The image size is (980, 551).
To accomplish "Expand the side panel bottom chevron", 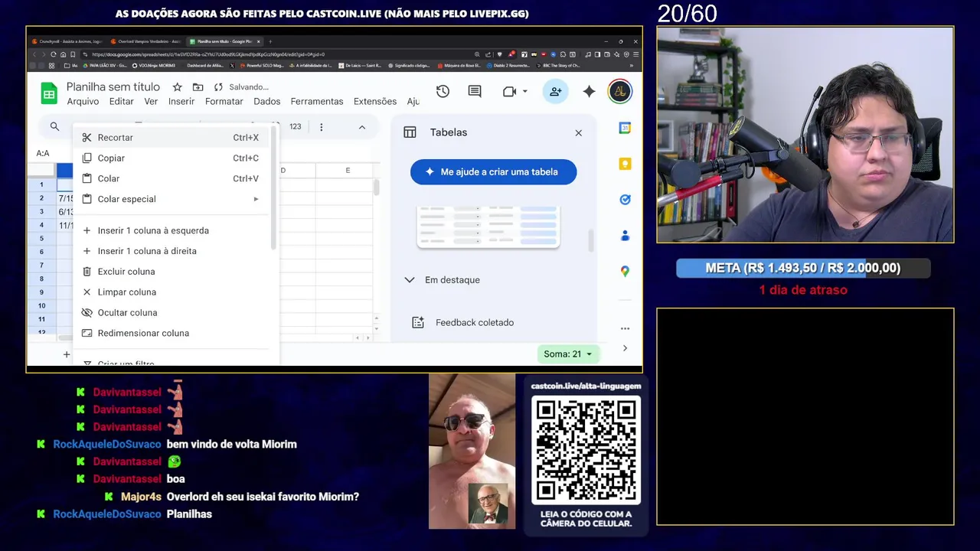I will tap(625, 348).
